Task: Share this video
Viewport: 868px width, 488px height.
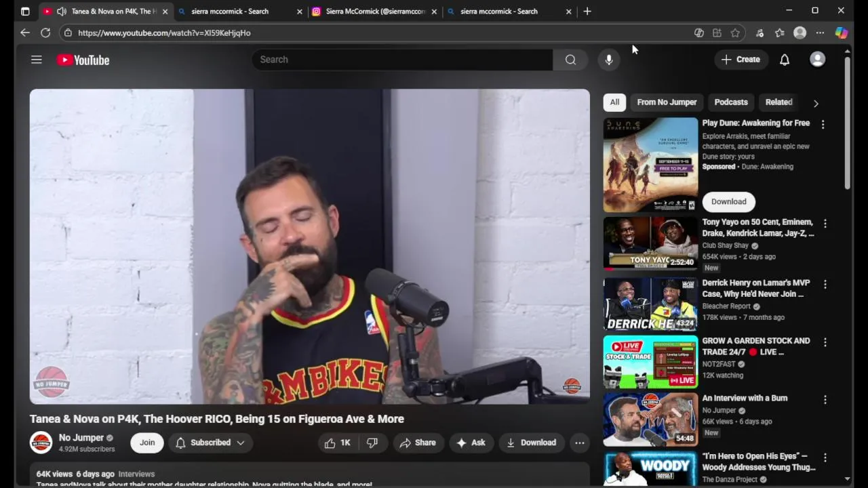Action: coord(418,443)
